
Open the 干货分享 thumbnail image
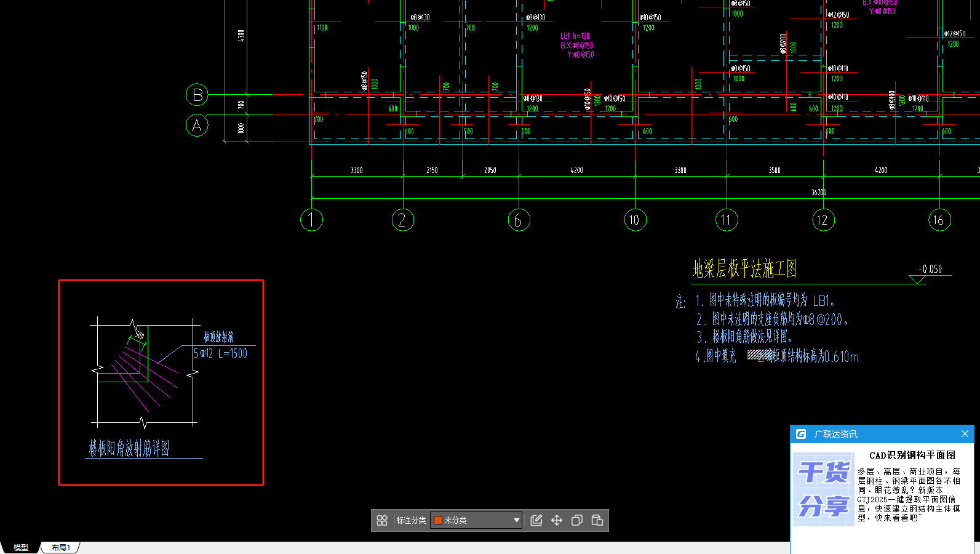coord(824,489)
